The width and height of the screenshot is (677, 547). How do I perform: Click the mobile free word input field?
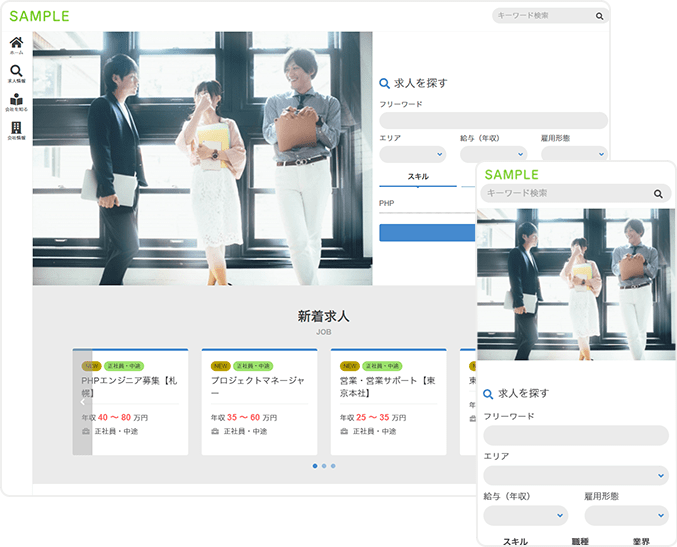point(576,436)
